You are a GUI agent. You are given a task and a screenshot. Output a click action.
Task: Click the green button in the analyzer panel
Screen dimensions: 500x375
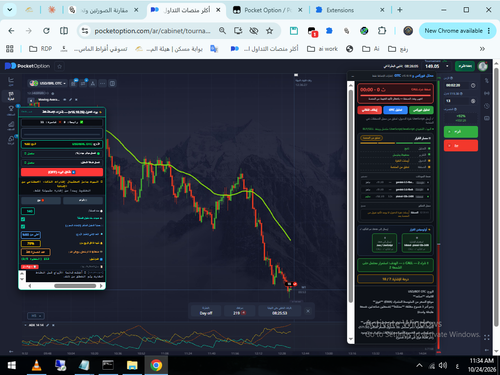(x=421, y=110)
